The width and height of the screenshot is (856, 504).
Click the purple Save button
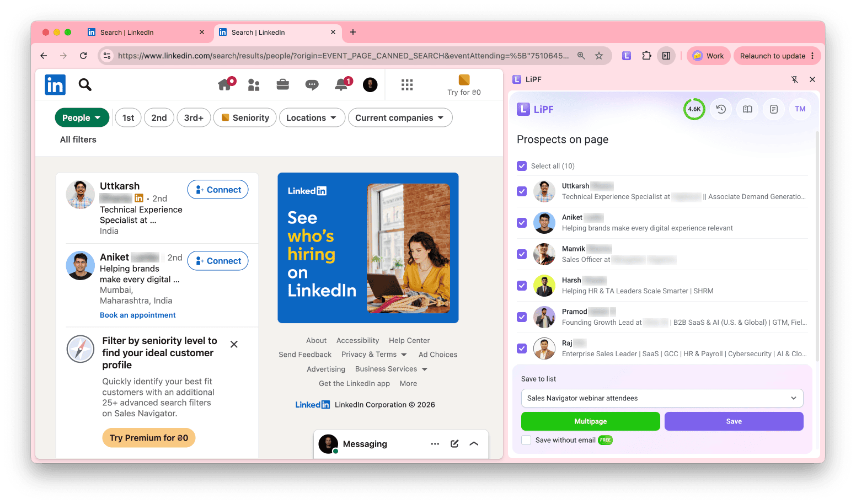pos(734,421)
